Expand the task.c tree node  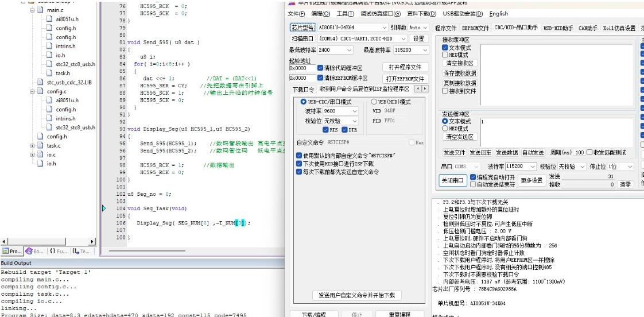[x=32, y=145]
